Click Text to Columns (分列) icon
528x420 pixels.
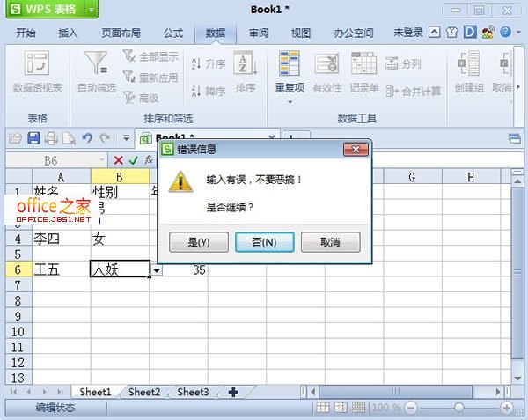pyautogui.click(x=392, y=63)
